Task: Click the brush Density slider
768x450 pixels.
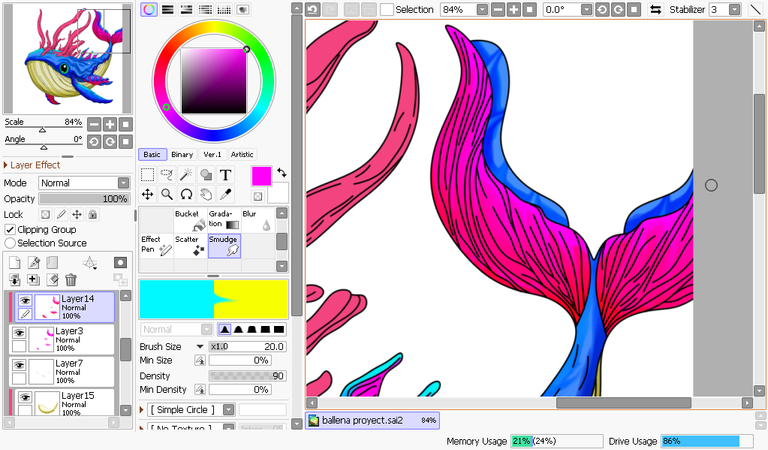Action: [247, 376]
